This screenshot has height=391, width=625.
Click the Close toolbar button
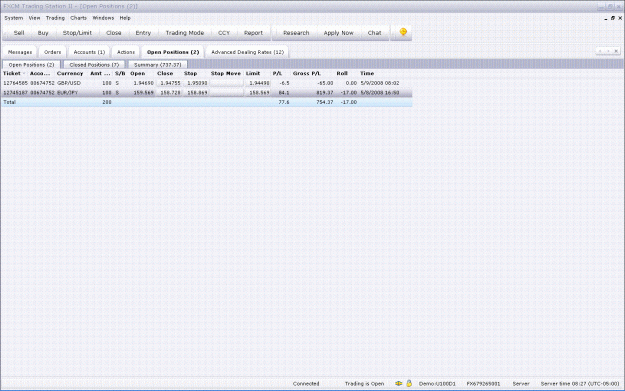(114, 33)
